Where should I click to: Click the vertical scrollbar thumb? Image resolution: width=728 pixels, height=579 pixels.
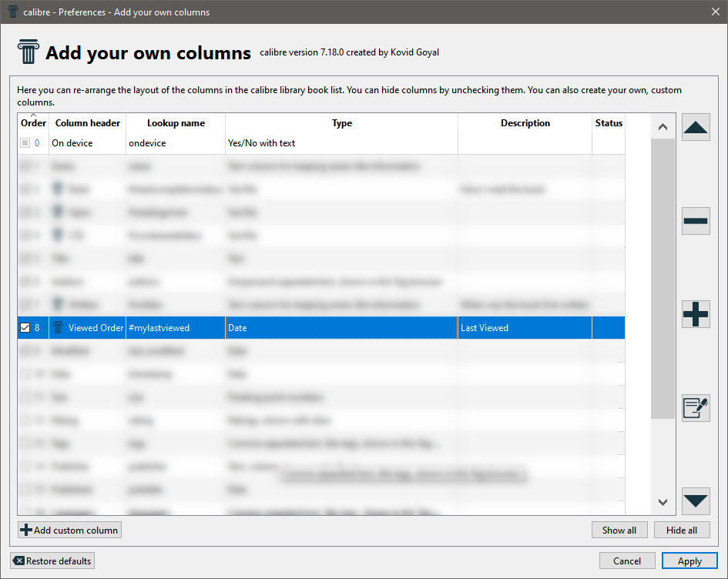click(663, 279)
